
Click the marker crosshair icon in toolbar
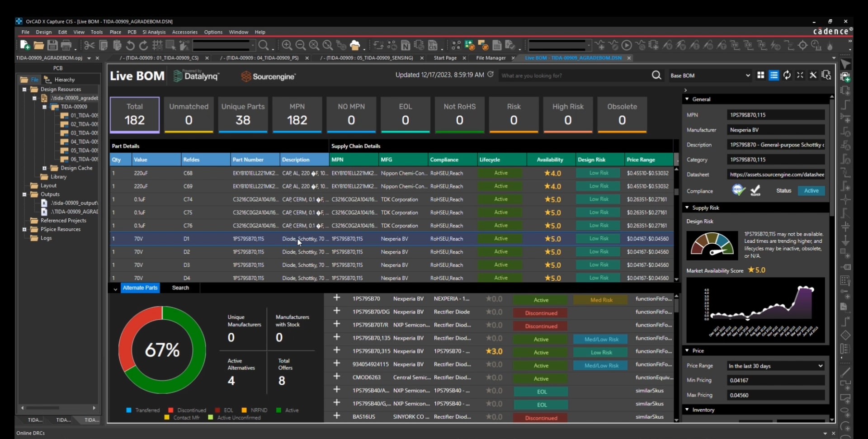pos(803,45)
